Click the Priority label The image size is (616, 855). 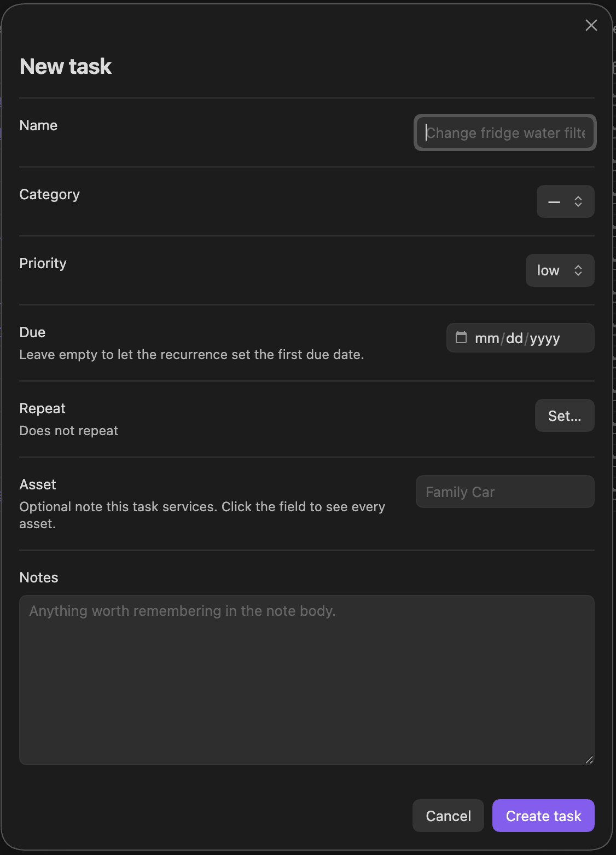(x=43, y=263)
